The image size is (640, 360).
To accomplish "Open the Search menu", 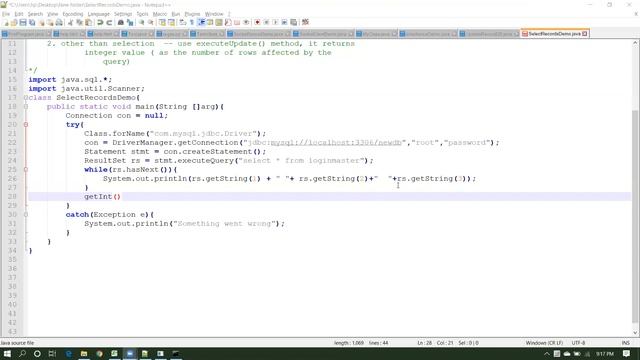I will coord(35,14).
